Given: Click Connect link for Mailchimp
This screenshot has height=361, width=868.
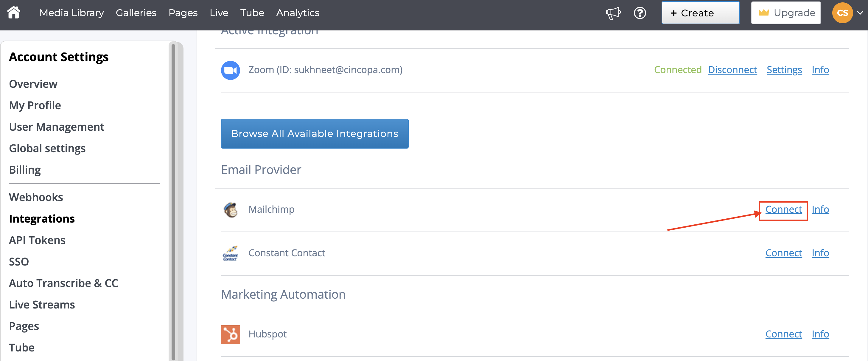Looking at the screenshot, I should point(783,209).
